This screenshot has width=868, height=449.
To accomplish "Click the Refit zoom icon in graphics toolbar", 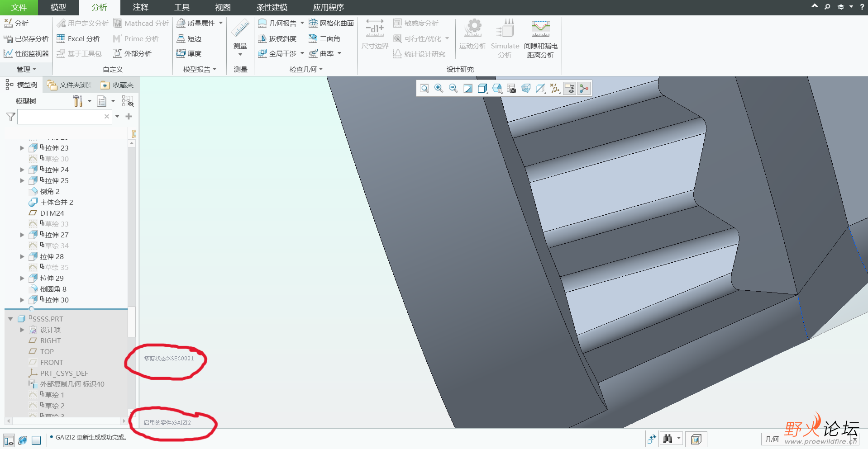I will click(x=424, y=88).
